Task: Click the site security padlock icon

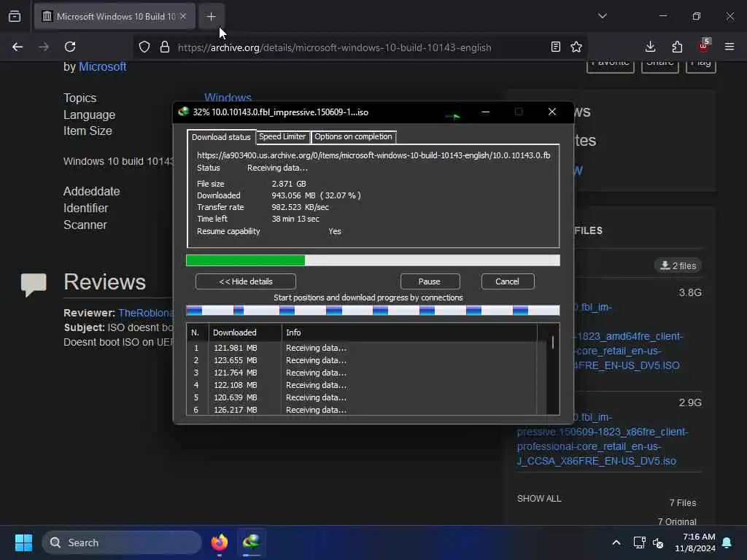Action: click(165, 47)
